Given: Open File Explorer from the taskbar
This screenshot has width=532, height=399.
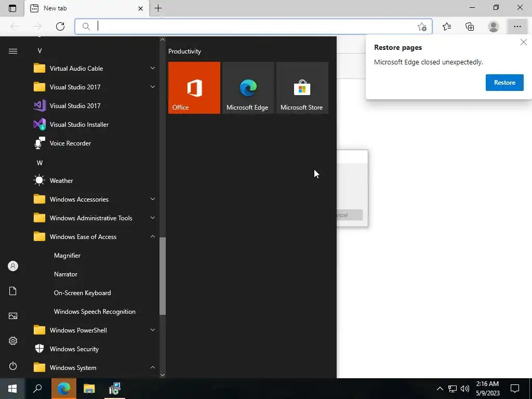Looking at the screenshot, I should tap(89, 389).
